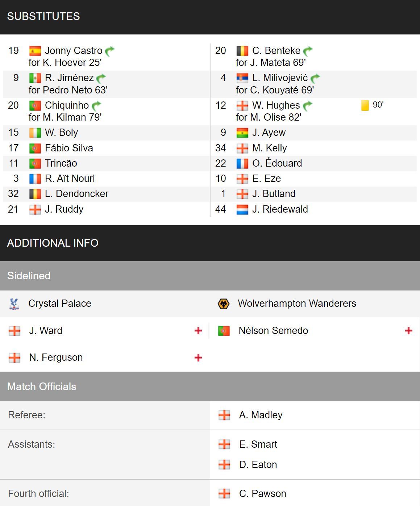Click the red injury cross beside J. Ward

[x=198, y=330]
